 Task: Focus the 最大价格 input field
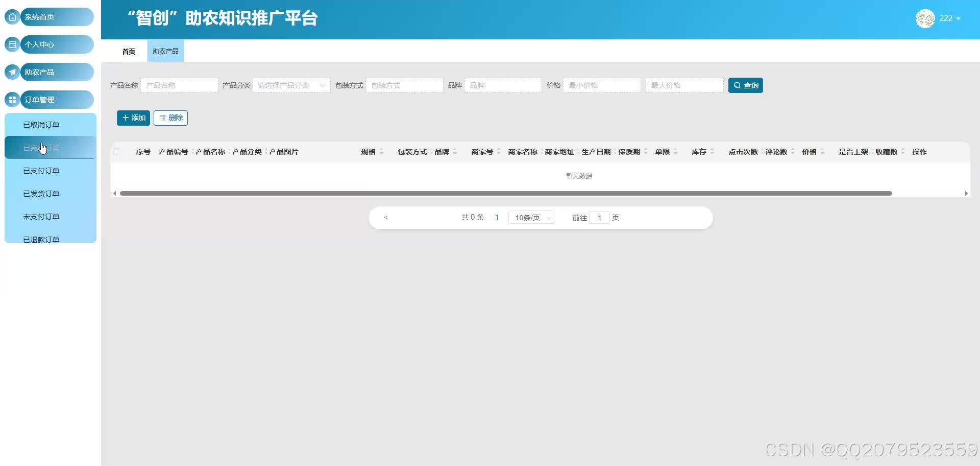tap(684, 85)
